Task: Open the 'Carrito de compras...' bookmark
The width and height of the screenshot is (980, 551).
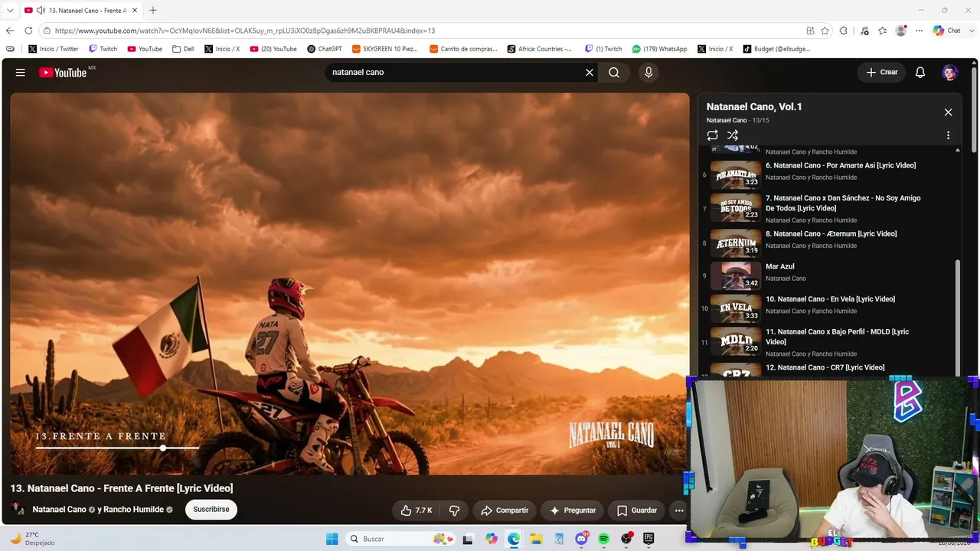Action: [464, 49]
